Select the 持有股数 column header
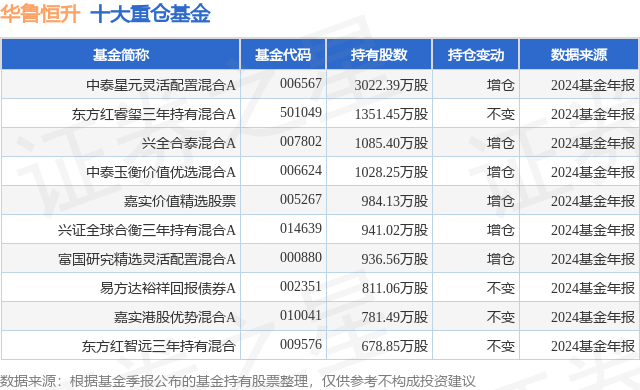Viewport: 640px width, 390px height. pyautogui.click(x=379, y=55)
